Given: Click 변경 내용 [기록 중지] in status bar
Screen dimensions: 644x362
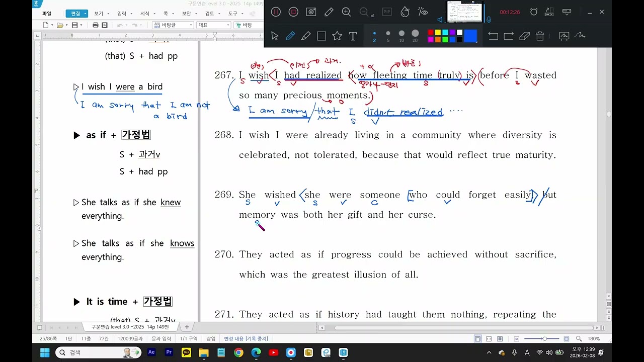Looking at the screenshot, I should [246, 339].
